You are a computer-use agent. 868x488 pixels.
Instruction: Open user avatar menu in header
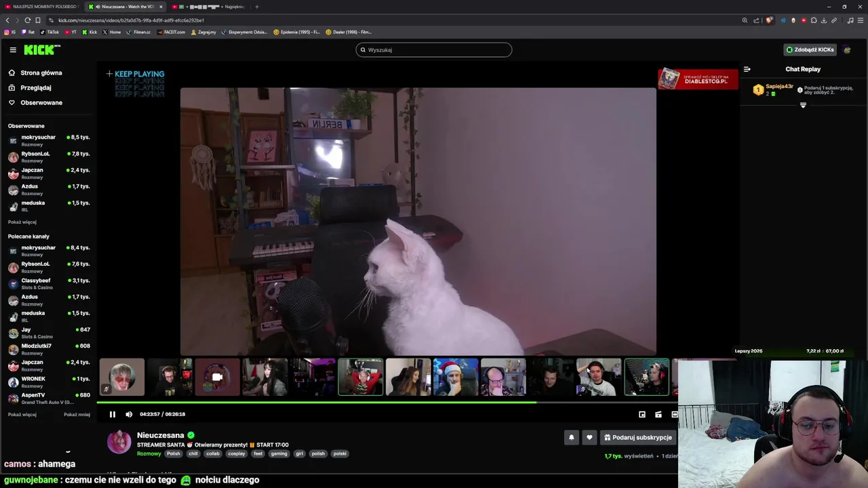[847, 49]
